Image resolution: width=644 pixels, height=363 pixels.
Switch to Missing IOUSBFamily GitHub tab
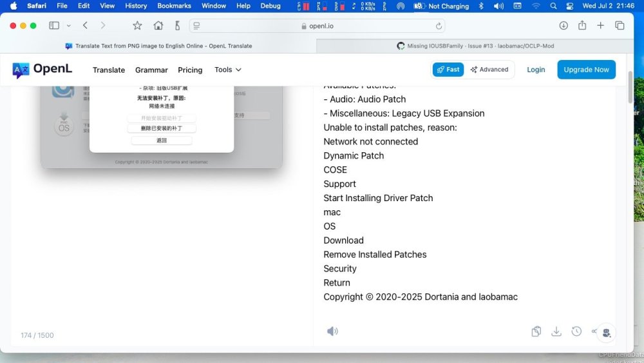pyautogui.click(x=475, y=46)
